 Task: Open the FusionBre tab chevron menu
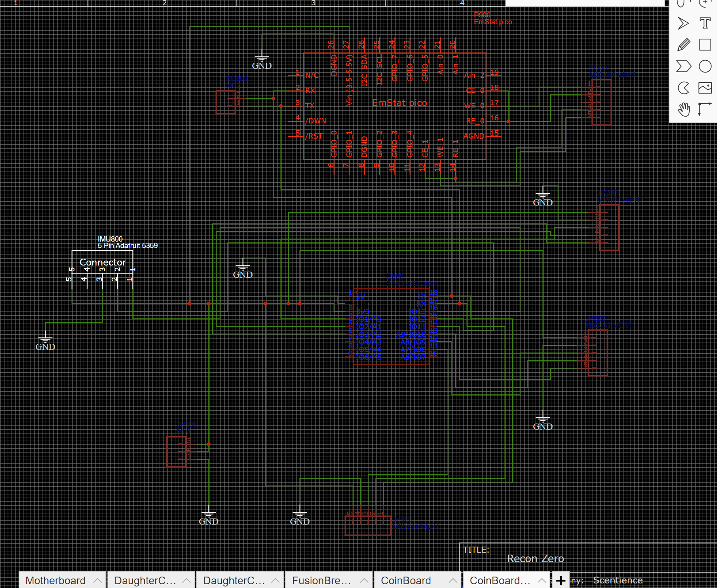point(364,580)
